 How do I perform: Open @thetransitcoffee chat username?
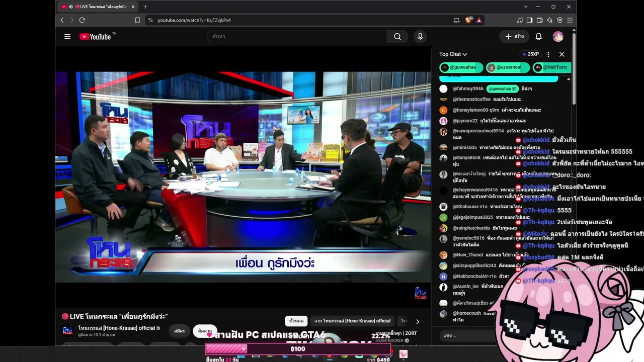pyautogui.click(x=471, y=100)
